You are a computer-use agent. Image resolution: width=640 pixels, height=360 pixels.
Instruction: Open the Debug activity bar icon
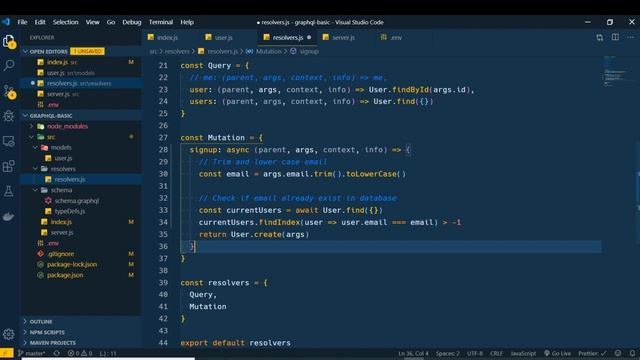click(9, 116)
